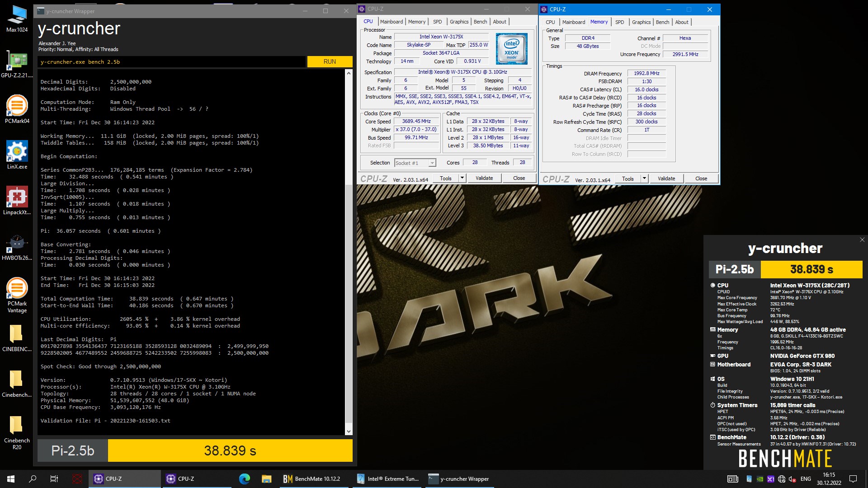Launch the HWBOTx265 desktop shortcut
Viewport: 868px width, 488px height.
17,247
